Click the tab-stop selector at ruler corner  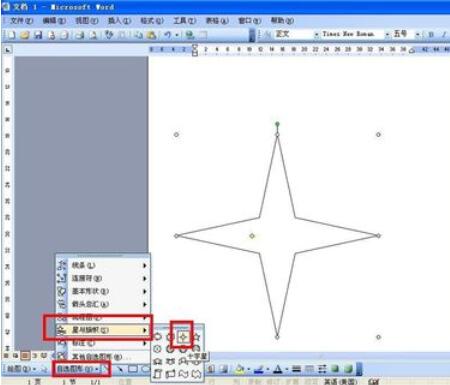[8, 50]
